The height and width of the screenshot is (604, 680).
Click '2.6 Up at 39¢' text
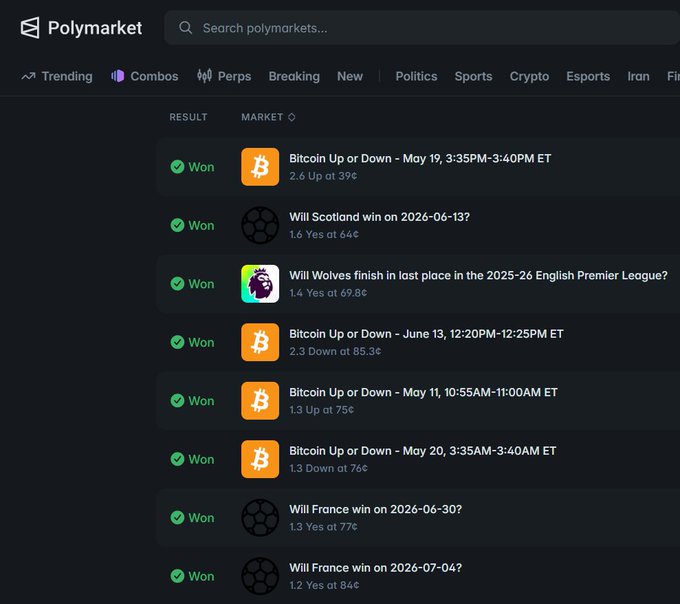(x=323, y=176)
